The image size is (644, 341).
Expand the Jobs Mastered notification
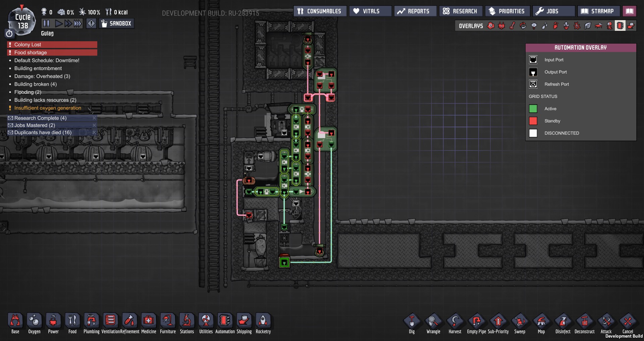[x=35, y=125]
